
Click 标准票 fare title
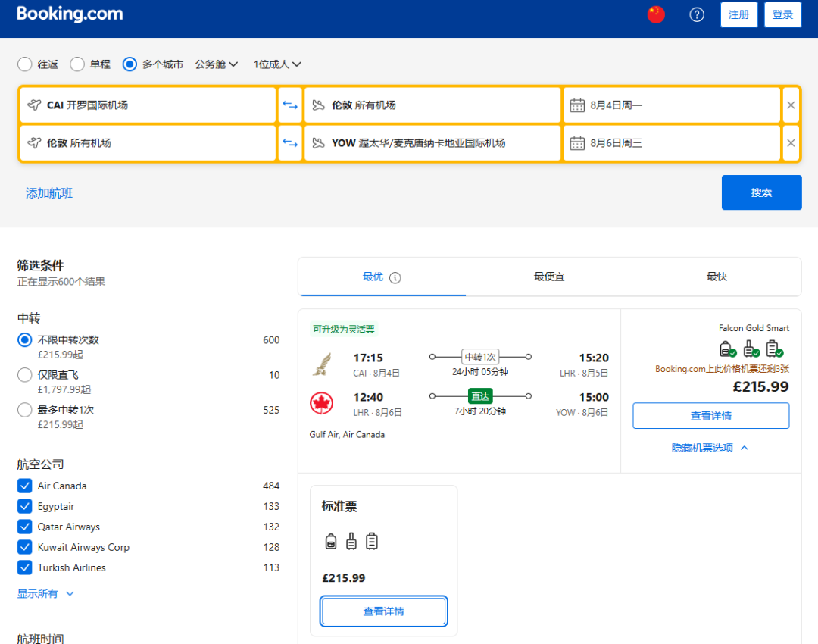(x=339, y=506)
